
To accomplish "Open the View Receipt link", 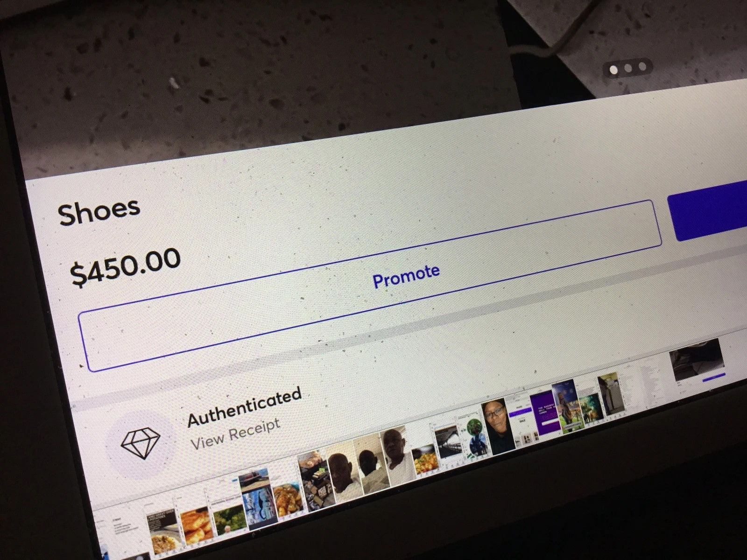I will 236,434.
